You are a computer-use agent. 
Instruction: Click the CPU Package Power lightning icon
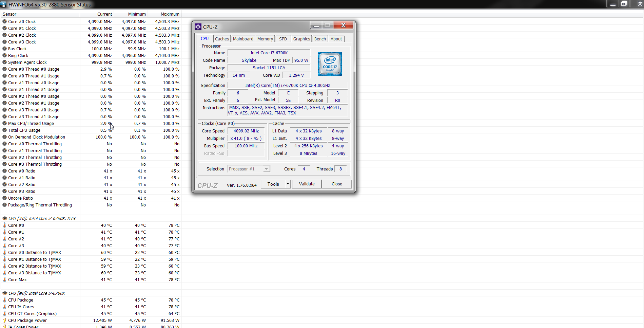click(x=5, y=320)
